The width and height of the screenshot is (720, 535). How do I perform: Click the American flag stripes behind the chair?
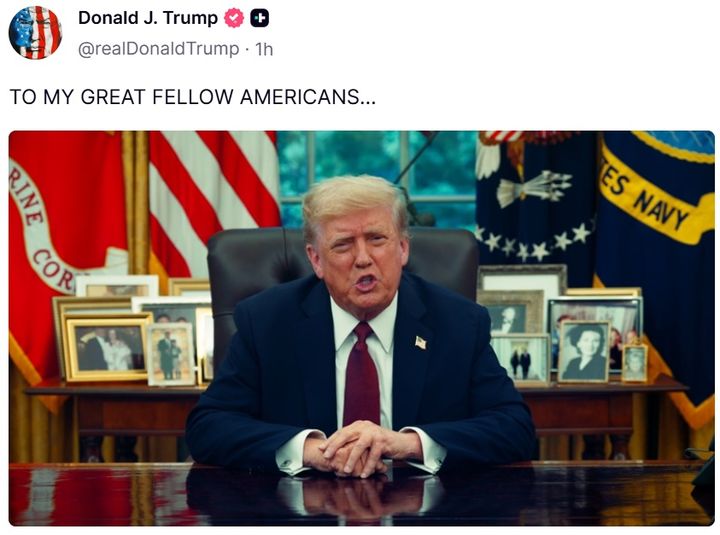(x=214, y=193)
